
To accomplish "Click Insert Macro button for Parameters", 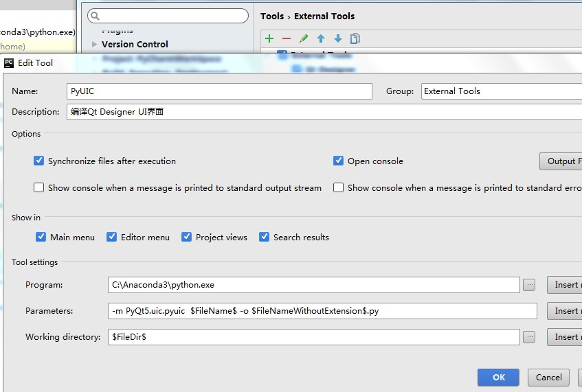I will point(565,311).
